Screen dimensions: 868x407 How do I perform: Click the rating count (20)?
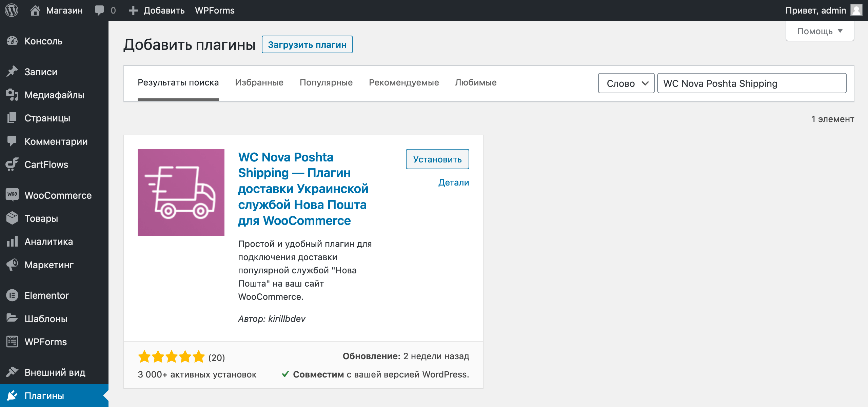(217, 357)
